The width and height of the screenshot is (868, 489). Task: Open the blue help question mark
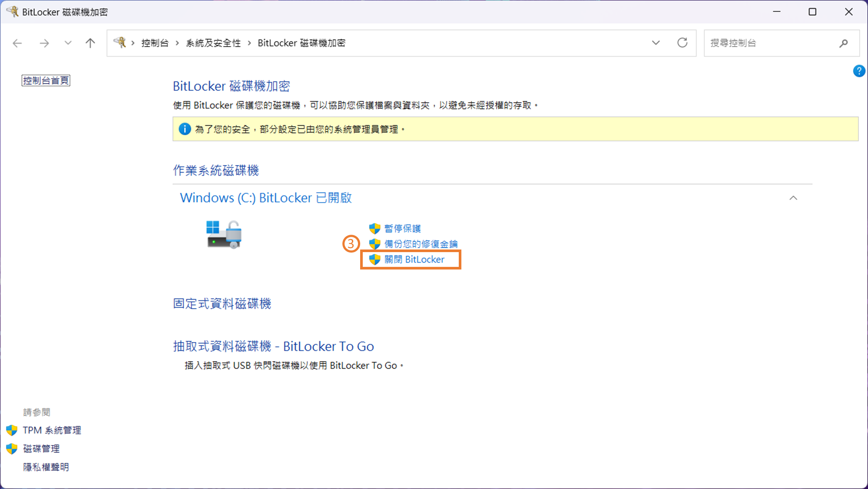(858, 71)
